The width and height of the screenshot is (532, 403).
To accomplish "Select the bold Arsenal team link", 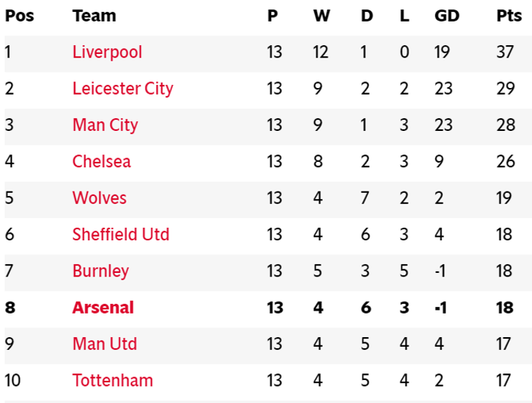I will (x=103, y=308).
